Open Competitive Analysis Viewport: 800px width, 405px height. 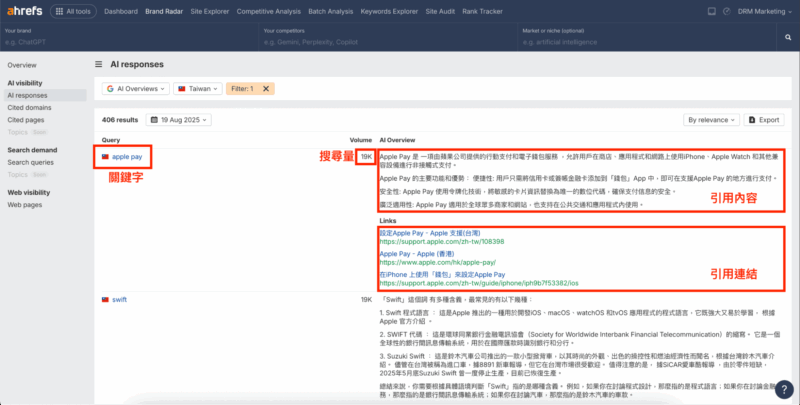click(x=269, y=11)
